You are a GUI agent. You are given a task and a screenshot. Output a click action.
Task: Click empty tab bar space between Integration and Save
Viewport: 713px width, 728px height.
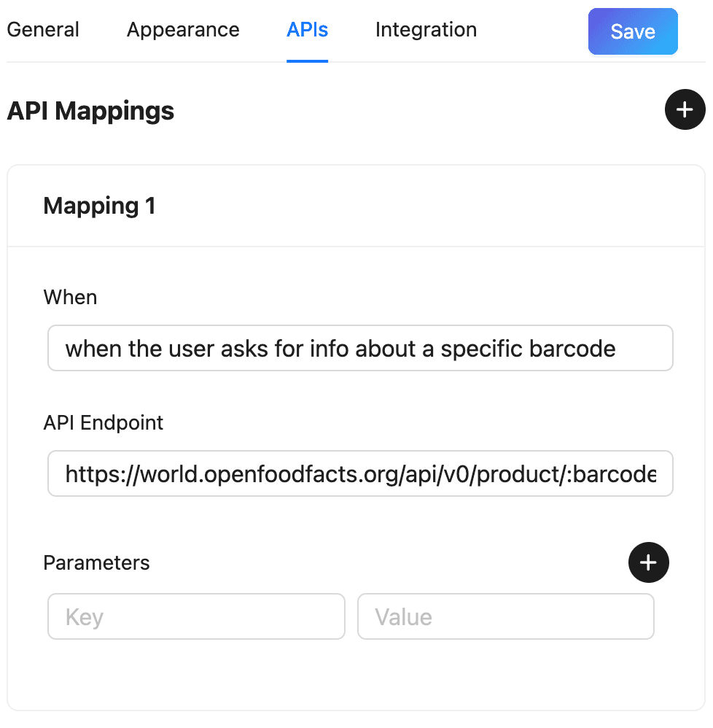pos(532,31)
